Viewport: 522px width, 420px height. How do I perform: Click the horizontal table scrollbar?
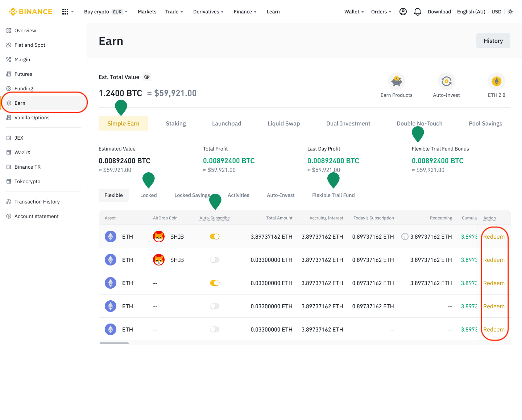tap(114, 343)
